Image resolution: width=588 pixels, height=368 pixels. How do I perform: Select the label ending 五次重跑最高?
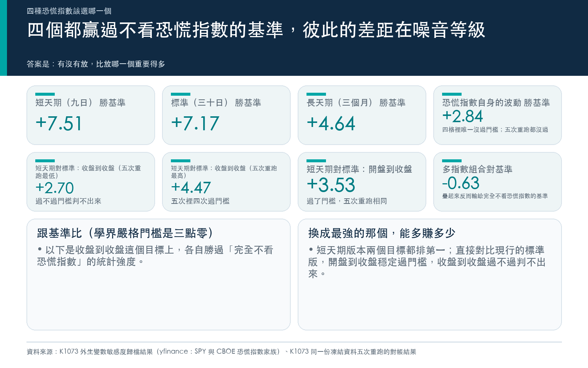click(224, 172)
